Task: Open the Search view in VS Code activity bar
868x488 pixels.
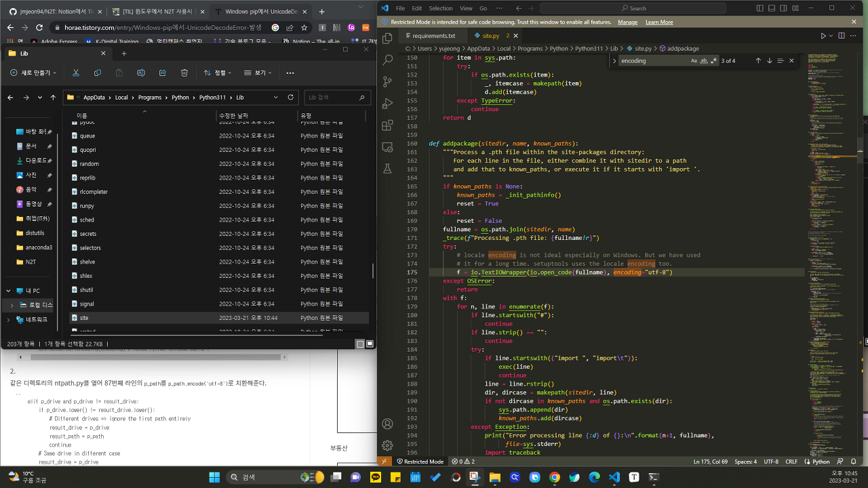Action: click(387, 60)
